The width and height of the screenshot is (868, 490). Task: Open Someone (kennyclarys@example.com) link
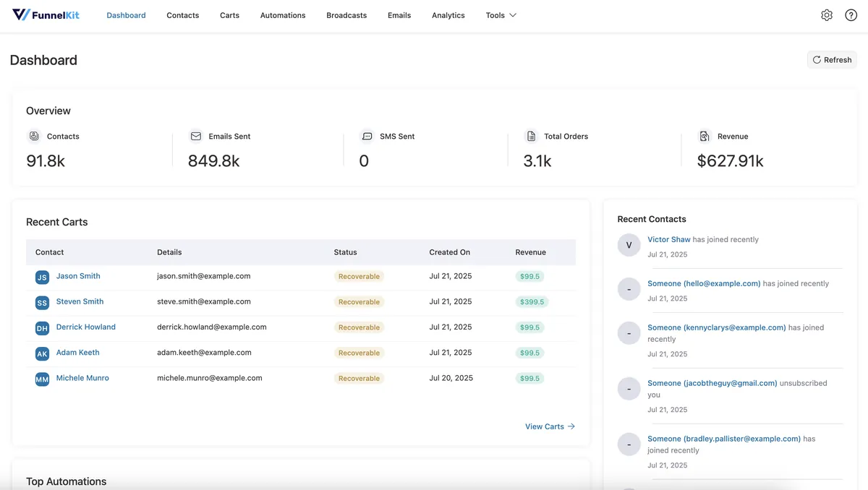pos(717,327)
